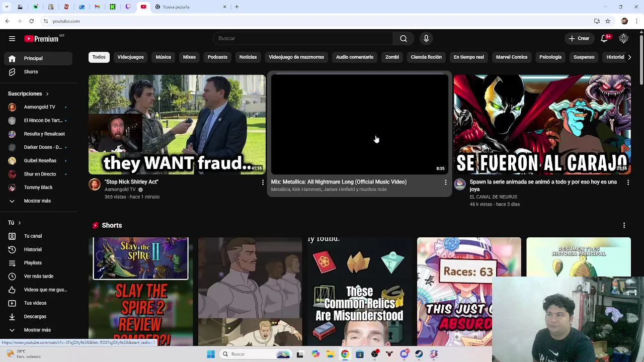
Task: Open Resulta y Resalcast subscription
Action: pos(38,134)
